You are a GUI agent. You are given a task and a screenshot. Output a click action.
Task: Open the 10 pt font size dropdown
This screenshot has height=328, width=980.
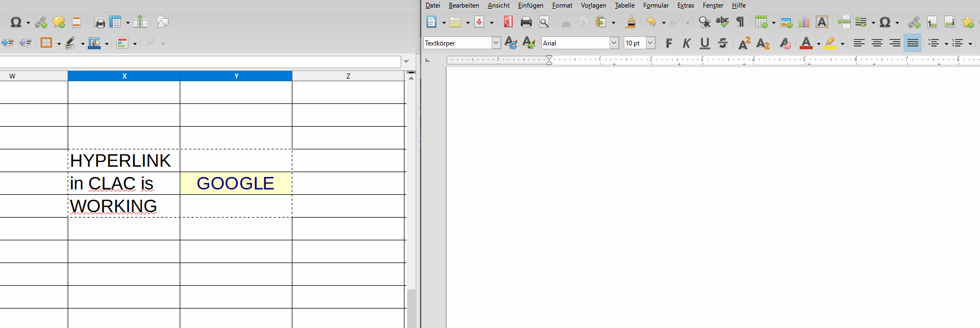pos(650,43)
